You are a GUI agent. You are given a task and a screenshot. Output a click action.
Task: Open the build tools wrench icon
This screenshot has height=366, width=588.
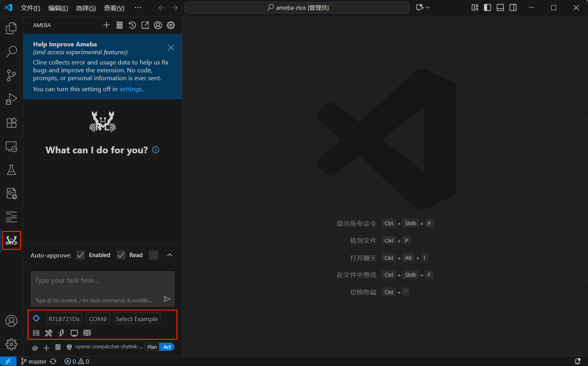(49, 333)
